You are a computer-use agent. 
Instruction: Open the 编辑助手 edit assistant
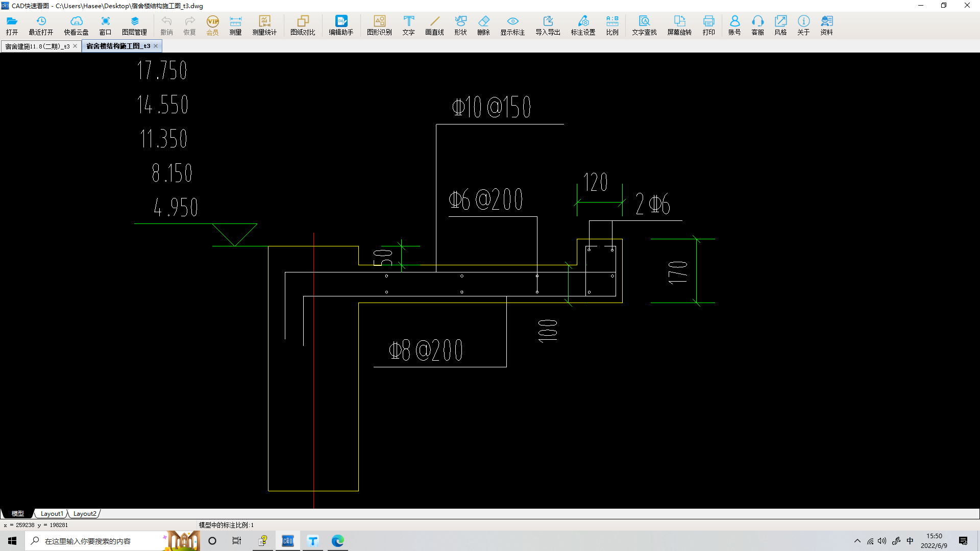(341, 25)
